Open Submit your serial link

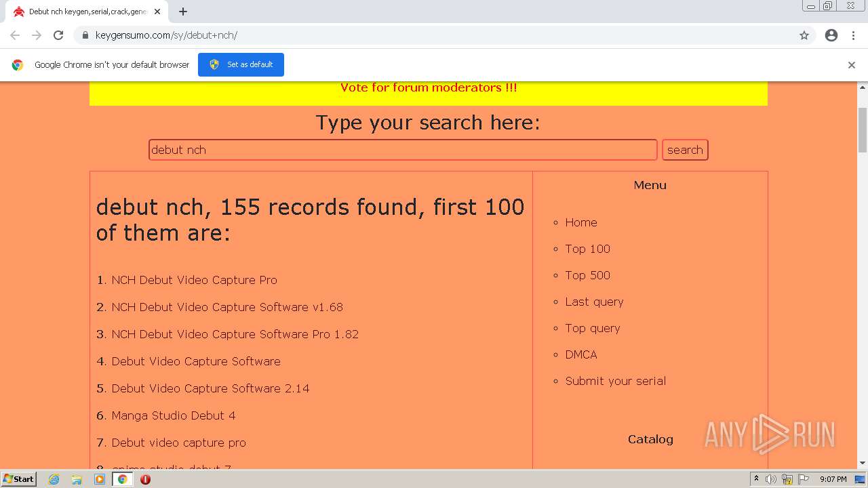tap(616, 381)
